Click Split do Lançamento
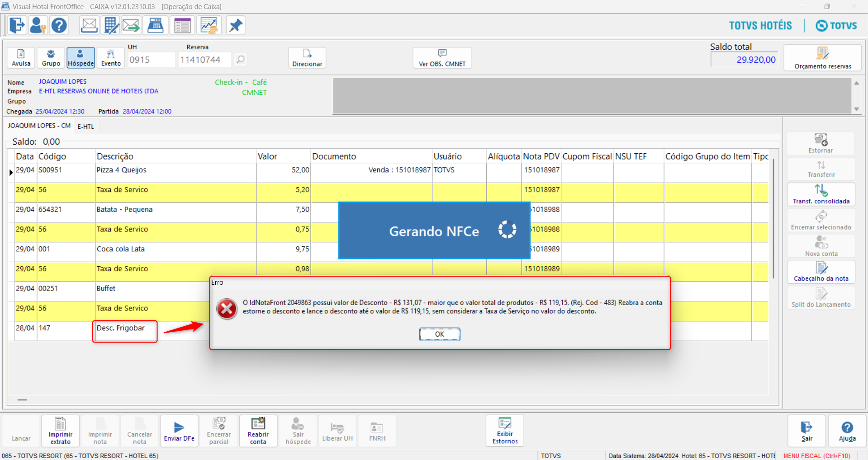The image size is (868, 460). [x=821, y=298]
